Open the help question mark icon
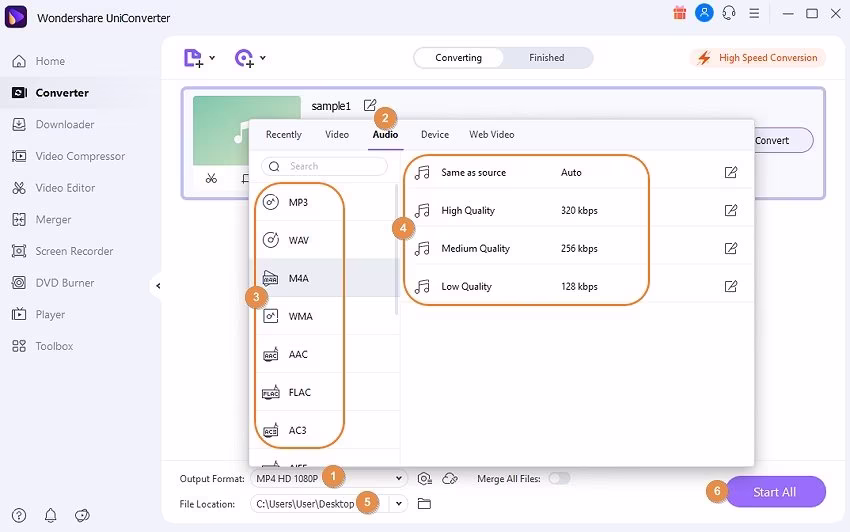Viewport: 850px width, 532px height. pos(19,515)
